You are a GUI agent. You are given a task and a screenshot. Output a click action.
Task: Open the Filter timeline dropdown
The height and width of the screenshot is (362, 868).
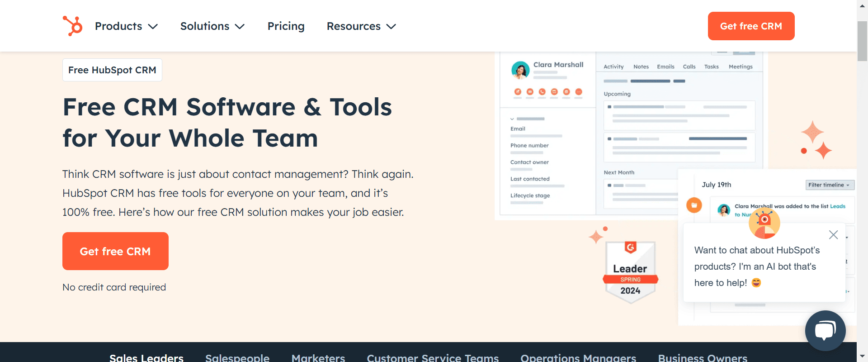(830, 185)
